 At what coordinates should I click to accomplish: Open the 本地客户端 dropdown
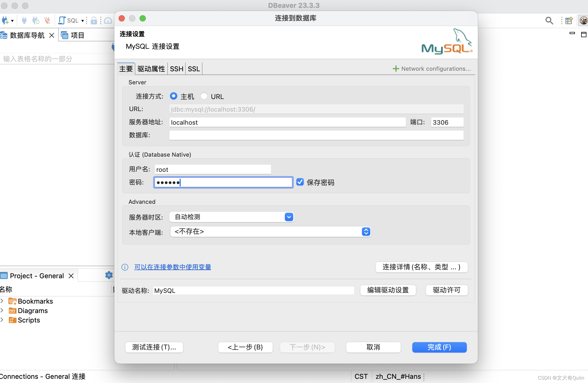(x=271, y=232)
